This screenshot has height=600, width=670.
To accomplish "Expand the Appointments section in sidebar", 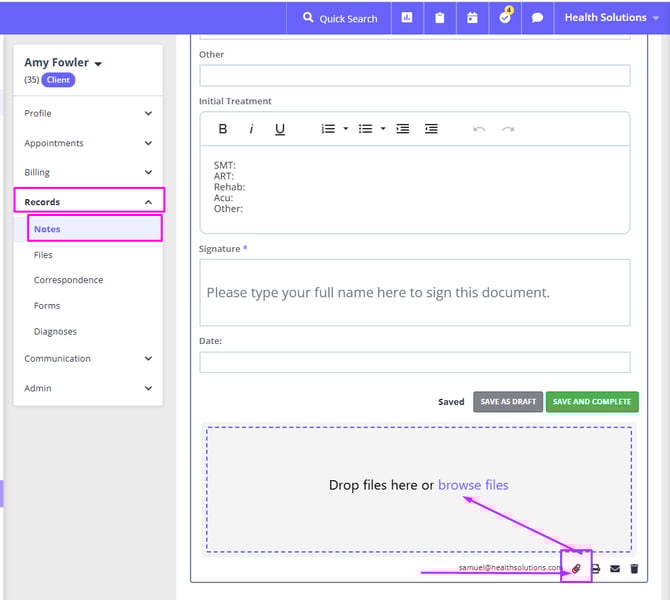I will pos(88,143).
